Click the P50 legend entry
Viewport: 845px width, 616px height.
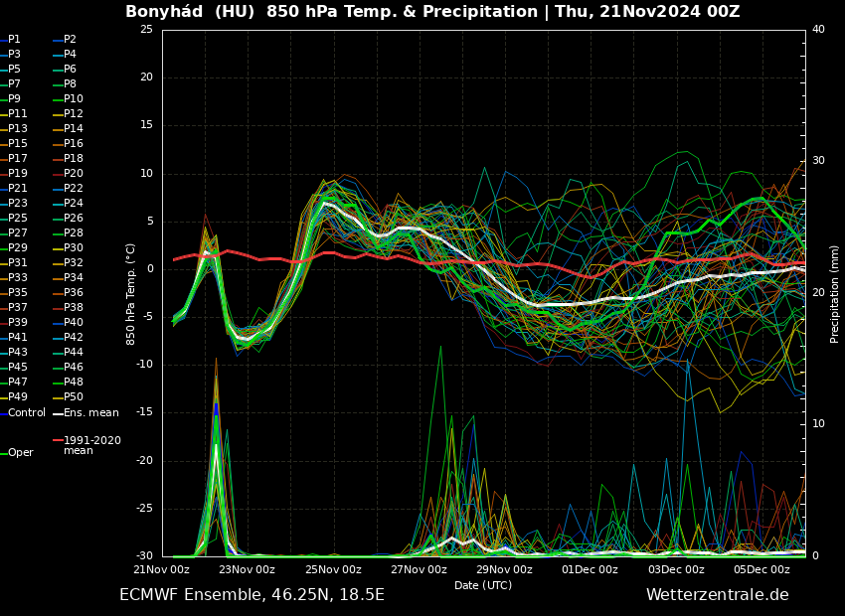[x=74, y=397]
